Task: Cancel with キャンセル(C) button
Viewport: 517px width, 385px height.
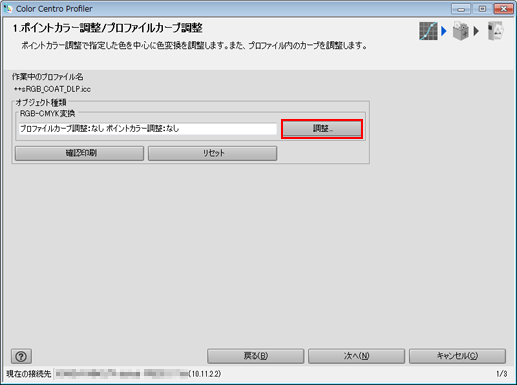Action: coord(457,356)
